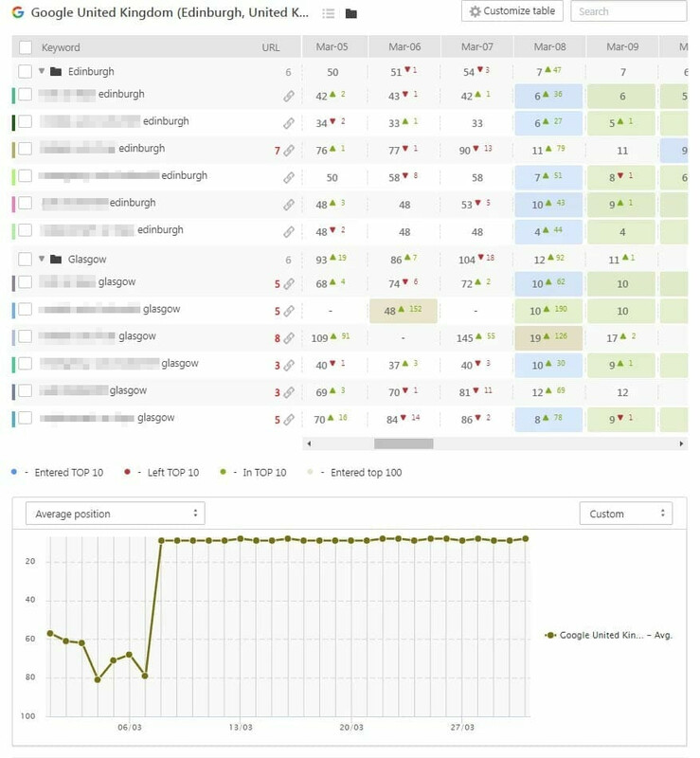Click link icon in glasgow row with Mar-05 rank 70
700x758 pixels.
click(x=289, y=419)
